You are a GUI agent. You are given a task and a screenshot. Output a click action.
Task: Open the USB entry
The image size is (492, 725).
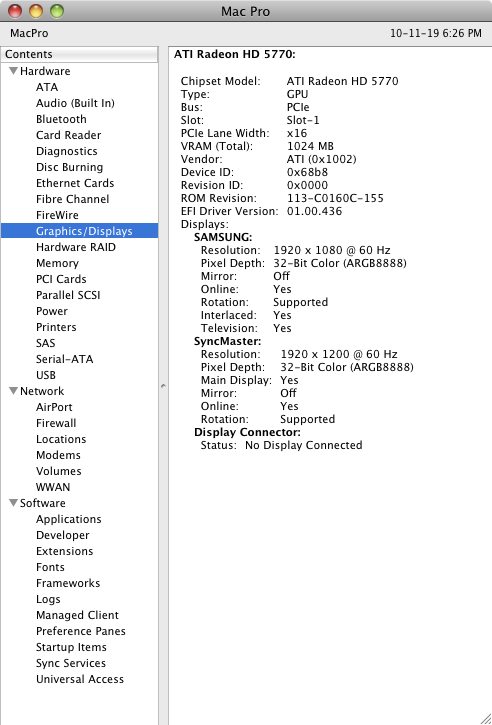[x=46, y=375]
